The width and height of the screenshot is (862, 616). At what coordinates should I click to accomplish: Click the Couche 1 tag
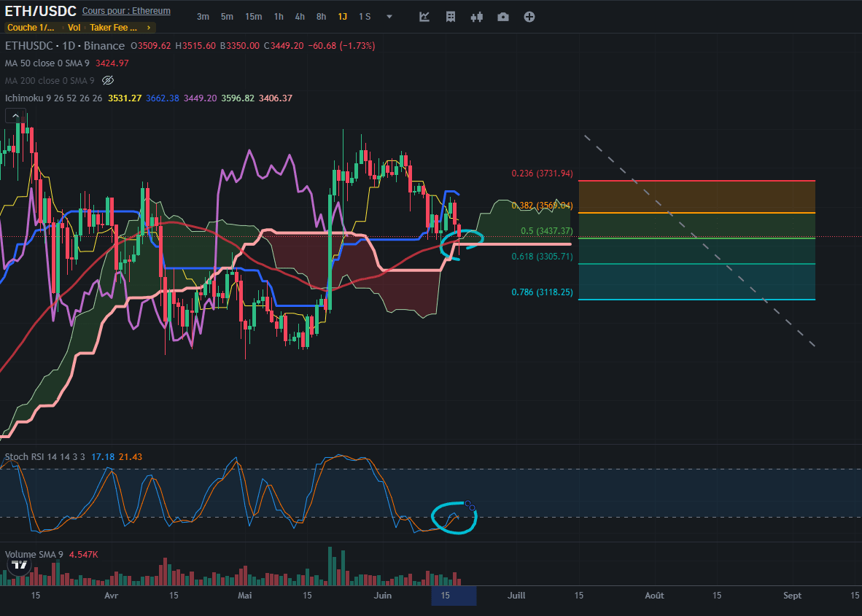(x=31, y=28)
